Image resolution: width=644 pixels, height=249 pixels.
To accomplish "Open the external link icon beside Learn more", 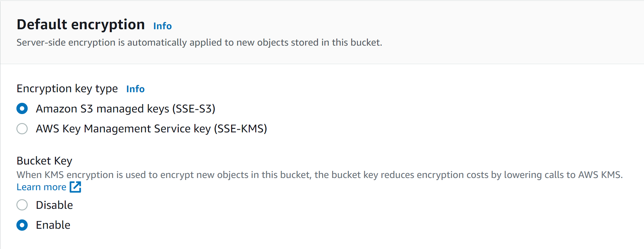I will coord(75,187).
